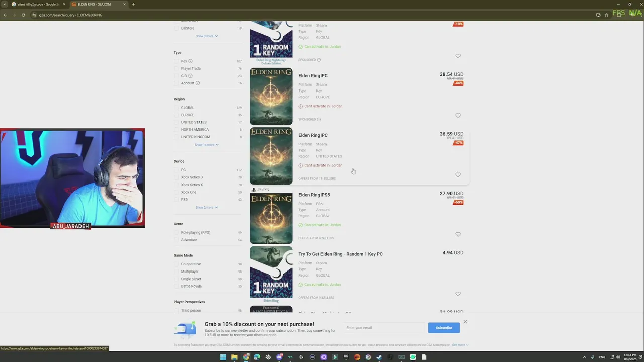
Task: Expand Show 2 more devices
Action: click(x=207, y=207)
